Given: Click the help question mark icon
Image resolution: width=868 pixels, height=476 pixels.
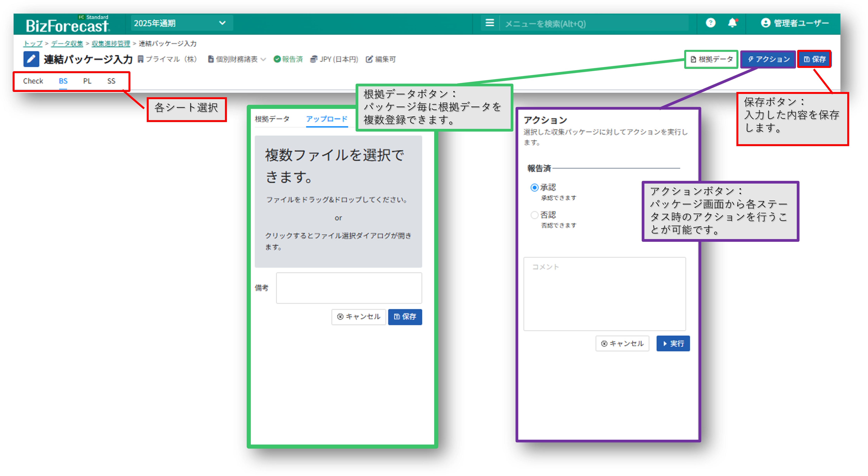Looking at the screenshot, I should [x=710, y=23].
